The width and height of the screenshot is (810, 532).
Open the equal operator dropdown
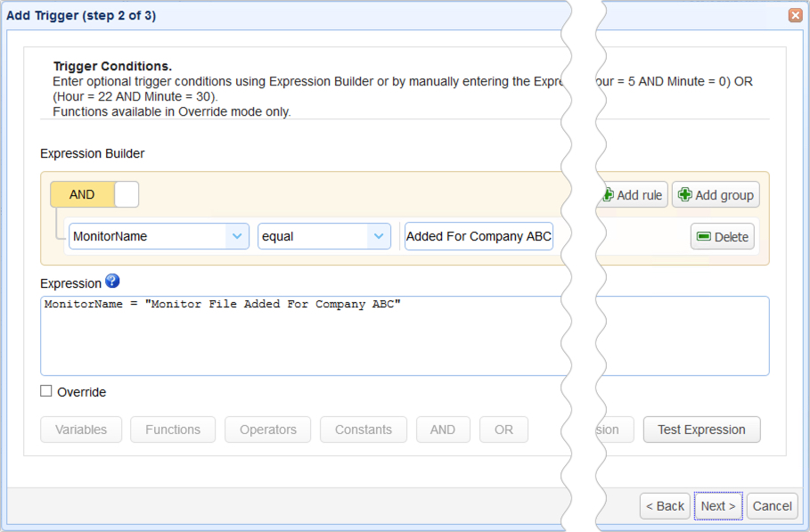pyautogui.click(x=323, y=235)
